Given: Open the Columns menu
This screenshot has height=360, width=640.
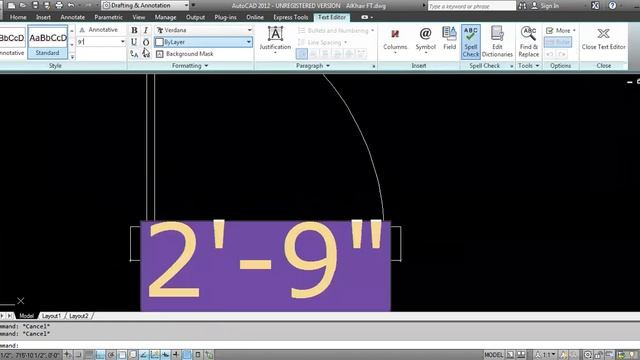Looking at the screenshot, I should pos(395,39).
